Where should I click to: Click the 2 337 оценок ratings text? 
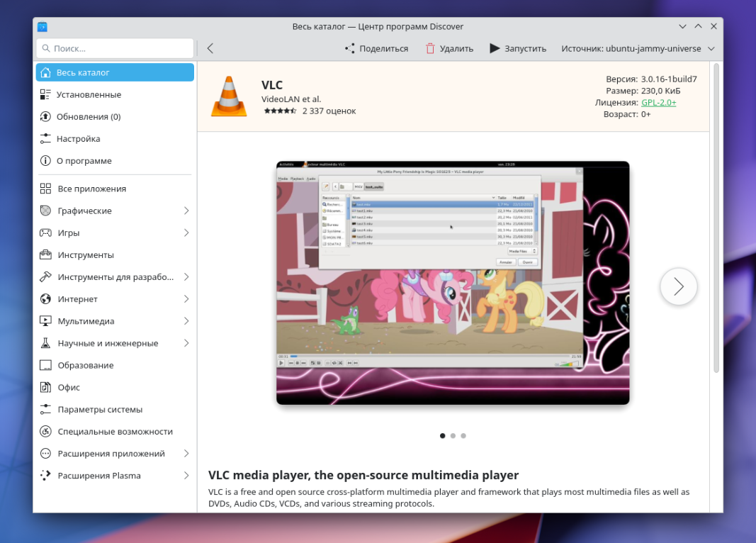tap(329, 111)
